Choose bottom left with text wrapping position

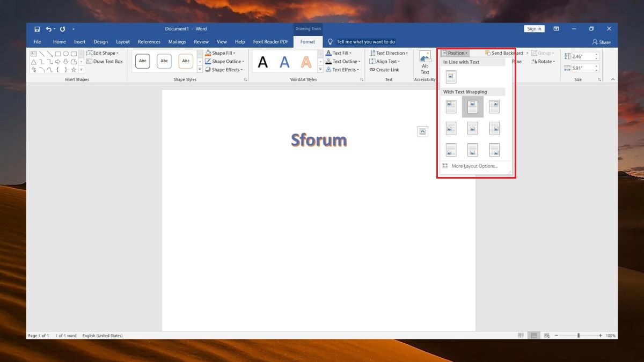tap(451, 150)
